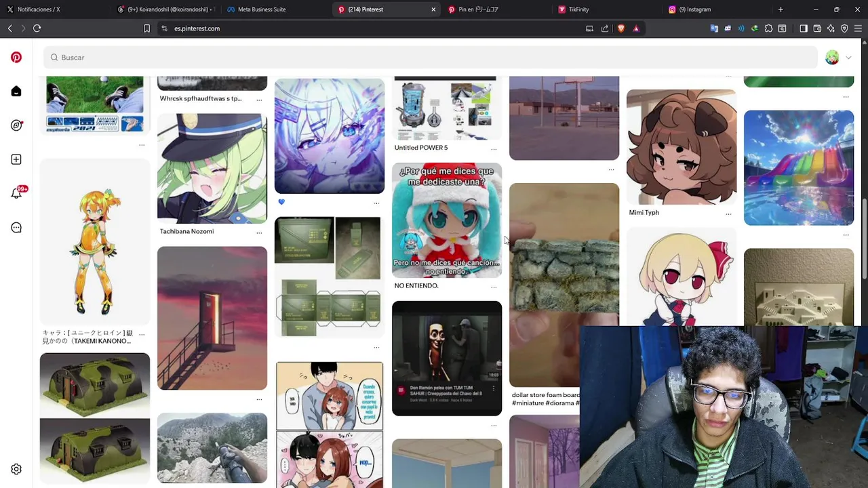Open the browser hamburger menu
This screenshot has width=868, height=488.
pos(858,28)
